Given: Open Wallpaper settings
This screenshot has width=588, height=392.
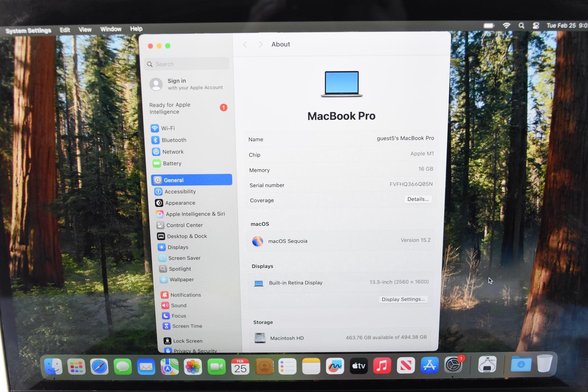Looking at the screenshot, I should [177, 279].
